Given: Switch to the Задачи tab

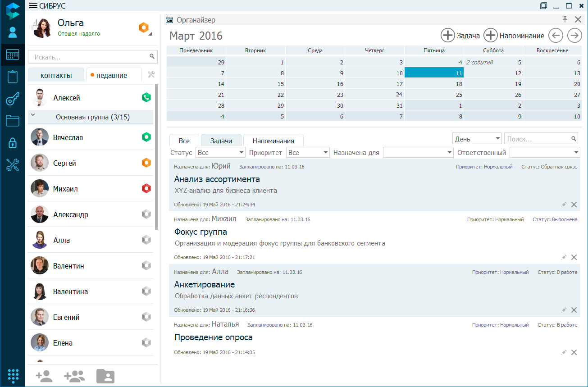Looking at the screenshot, I should [221, 141].
